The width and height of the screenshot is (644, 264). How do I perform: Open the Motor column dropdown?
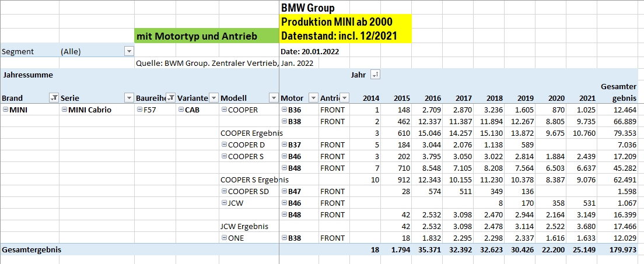[x=313, y=98]
